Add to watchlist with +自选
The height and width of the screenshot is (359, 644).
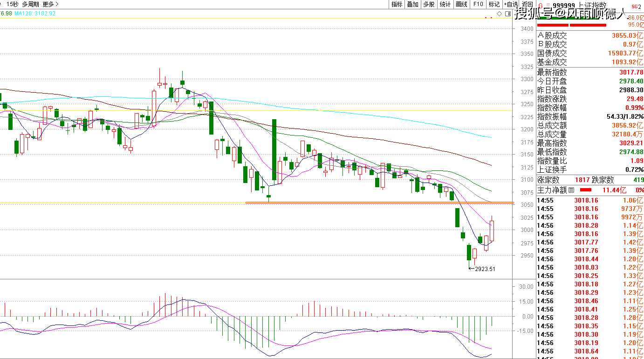click(x=511, y=4)
